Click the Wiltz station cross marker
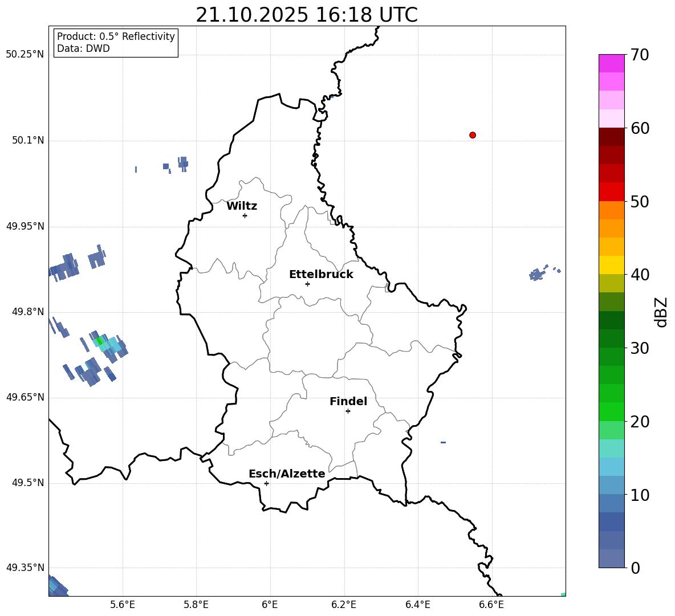Viewport: 675px width, 616px height. (245, 216)
